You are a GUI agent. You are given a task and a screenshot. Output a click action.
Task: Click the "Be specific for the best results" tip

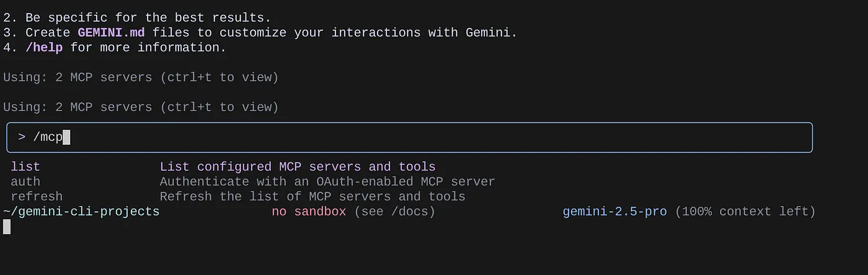coord(148,18)
